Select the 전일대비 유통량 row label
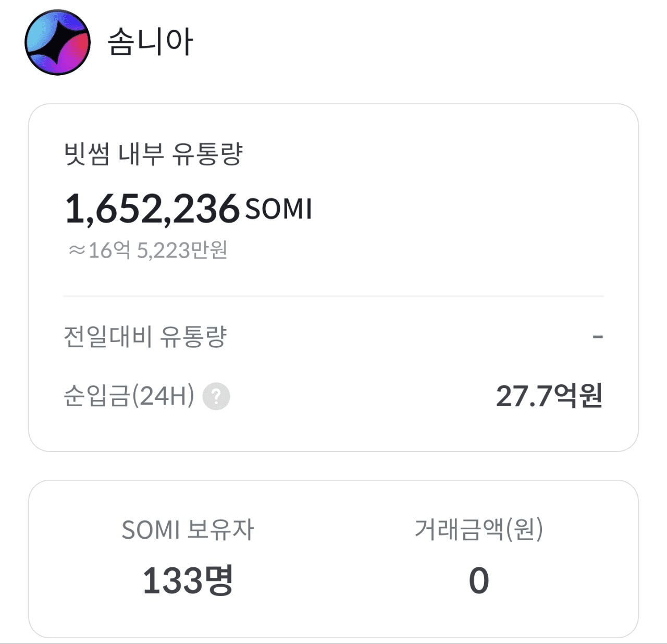Viewport: 667px width, 644px height. pos(145,337)
